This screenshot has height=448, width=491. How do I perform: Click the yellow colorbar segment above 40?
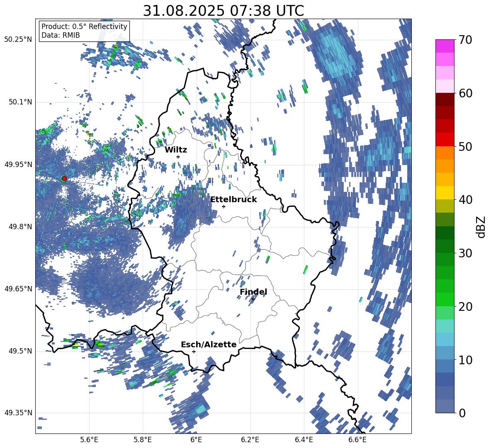coord(445,193)
